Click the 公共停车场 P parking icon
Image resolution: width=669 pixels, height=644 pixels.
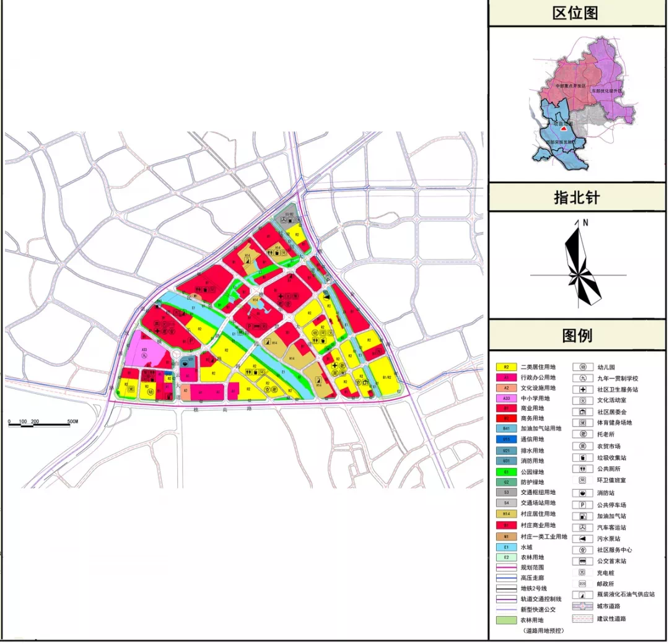[x=583, y=505]
